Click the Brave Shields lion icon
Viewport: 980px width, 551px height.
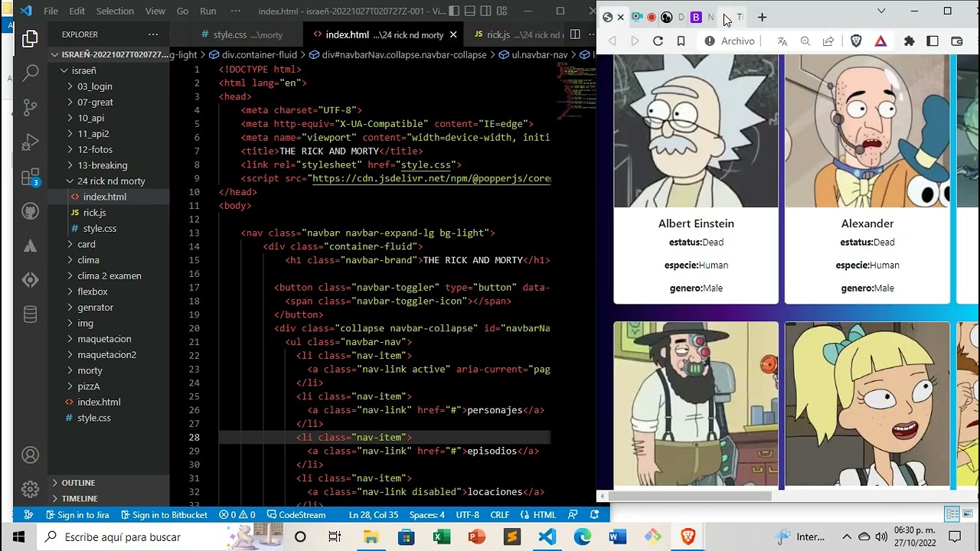856,41
